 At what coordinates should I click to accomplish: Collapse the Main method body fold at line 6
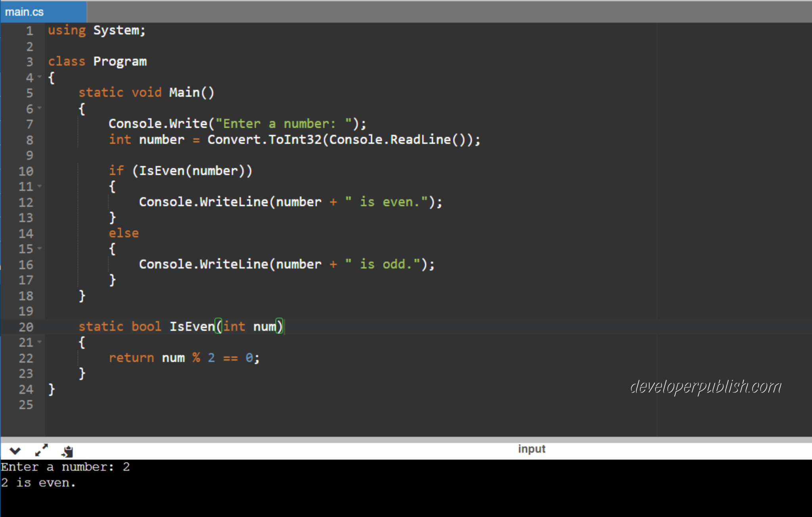(x=40, y=108)
